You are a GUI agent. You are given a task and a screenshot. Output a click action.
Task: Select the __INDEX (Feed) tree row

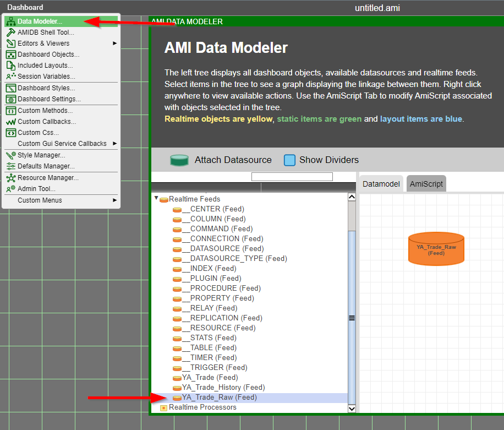coord(249,269)
